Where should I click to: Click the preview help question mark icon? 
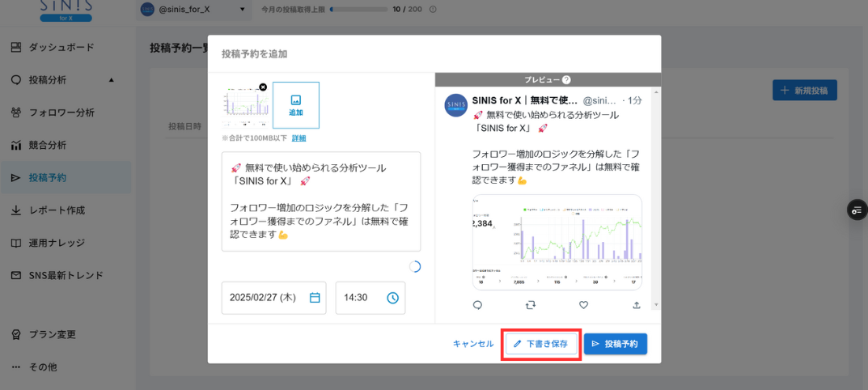click(x=566, y=80)
